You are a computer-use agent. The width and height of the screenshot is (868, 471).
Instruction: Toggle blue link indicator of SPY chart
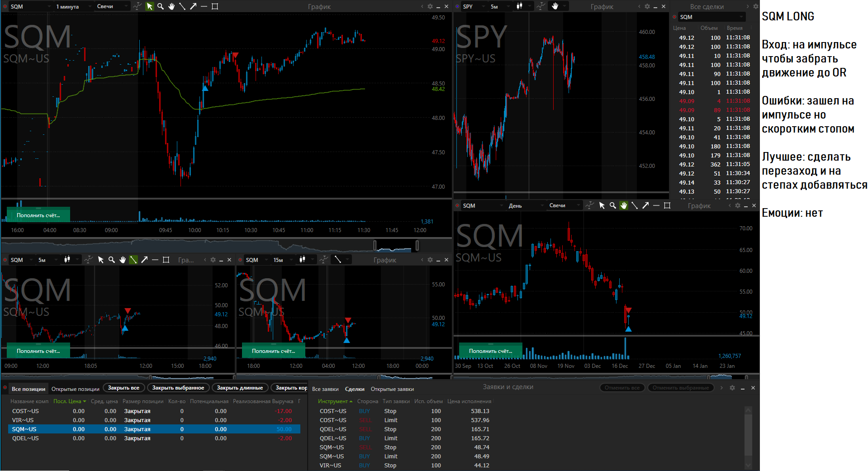[457, 6]
